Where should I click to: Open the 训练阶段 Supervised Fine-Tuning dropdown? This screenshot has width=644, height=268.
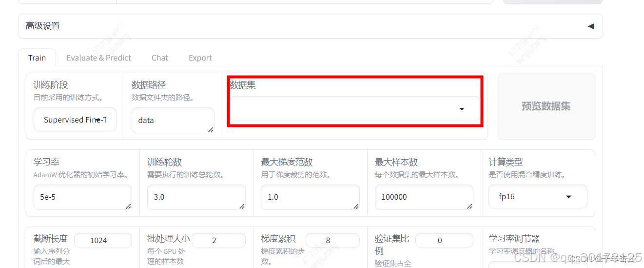(75, 120)
